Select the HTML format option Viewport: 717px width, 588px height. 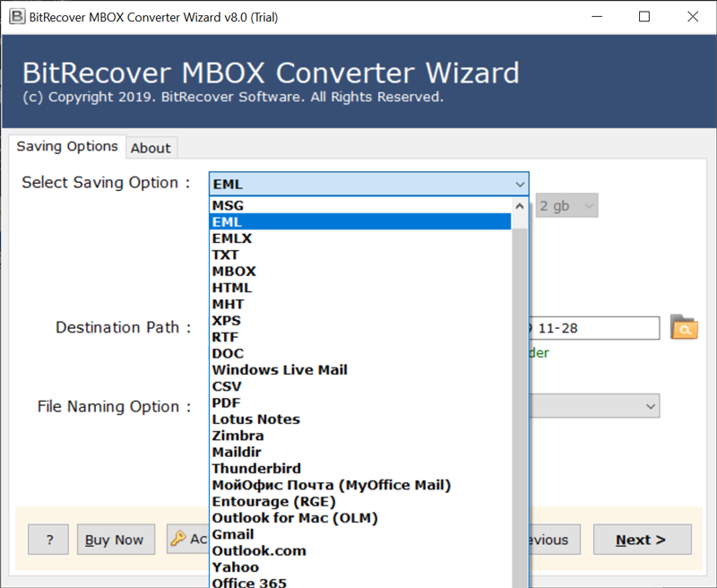click(360, 288)
